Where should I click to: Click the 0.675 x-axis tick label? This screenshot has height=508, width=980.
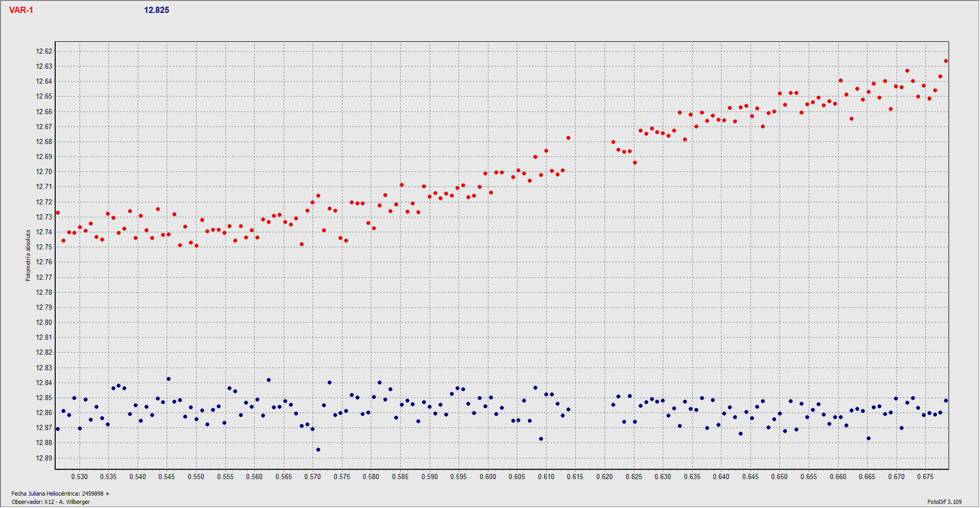pos(925,477)
